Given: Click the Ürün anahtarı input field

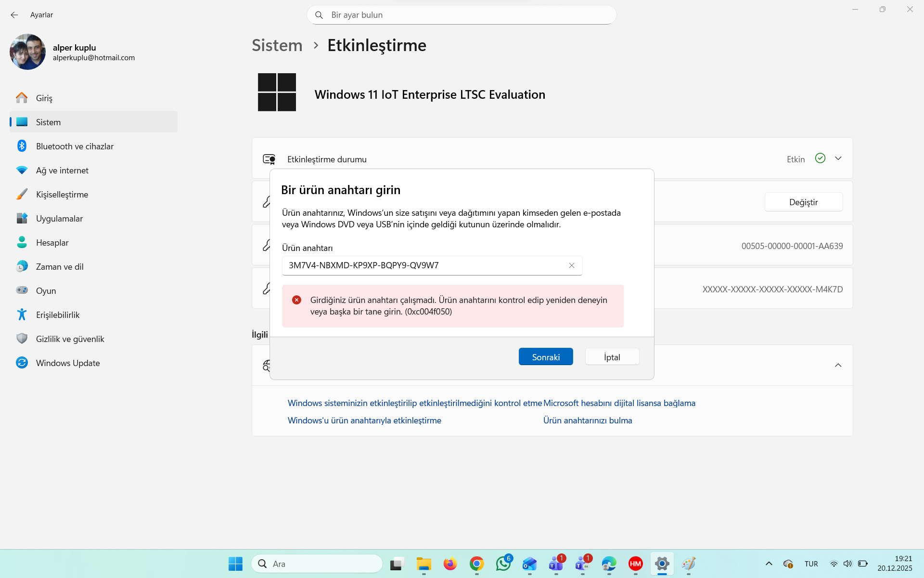Looking at the screenshot, I should (x=432, y=265).
